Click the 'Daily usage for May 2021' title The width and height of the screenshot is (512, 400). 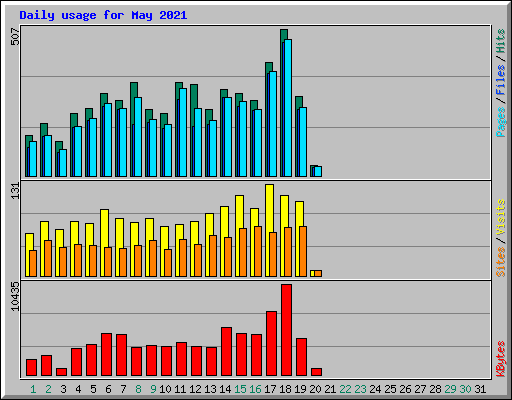tap(103, 15)
